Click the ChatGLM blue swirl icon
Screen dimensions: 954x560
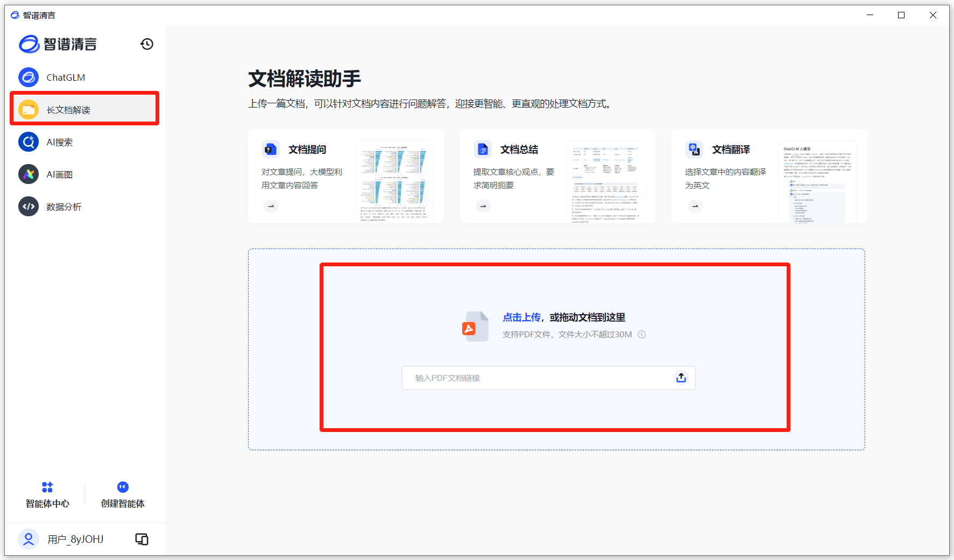(x=29, y=77)
